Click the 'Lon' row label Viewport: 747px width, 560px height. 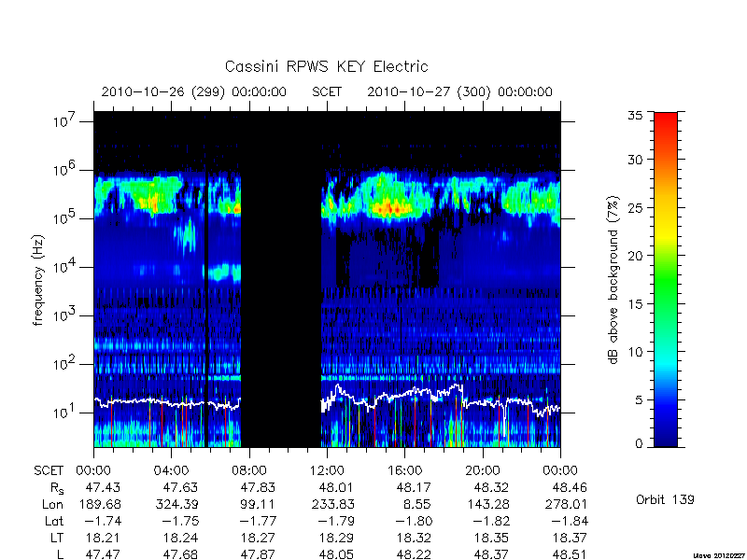coord(52,504)
